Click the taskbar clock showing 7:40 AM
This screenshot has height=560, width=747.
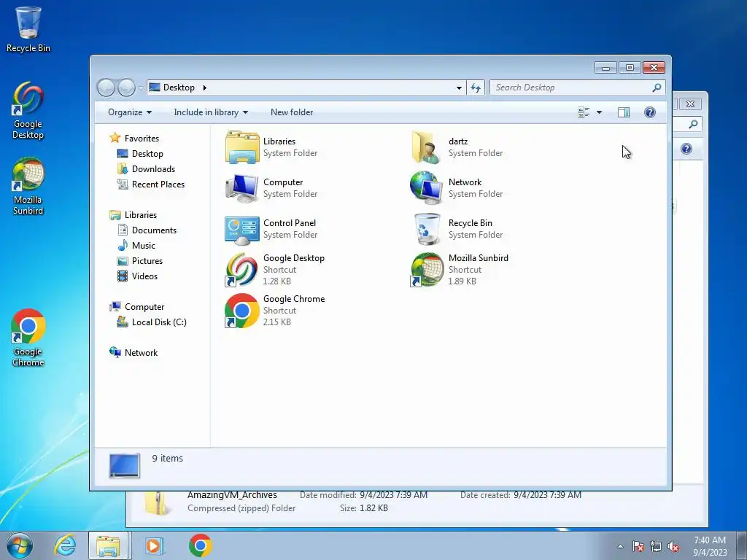(x=710, y=546)
